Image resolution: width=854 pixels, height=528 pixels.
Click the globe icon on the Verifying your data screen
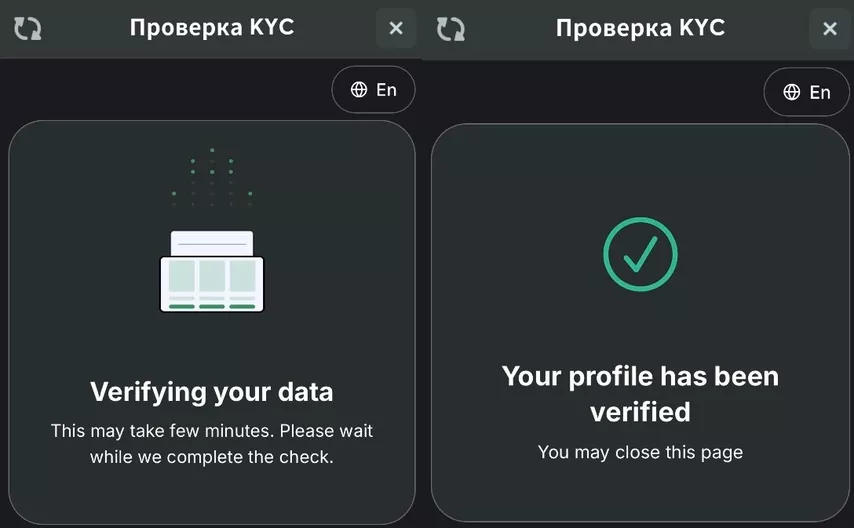tap(359, 90)
